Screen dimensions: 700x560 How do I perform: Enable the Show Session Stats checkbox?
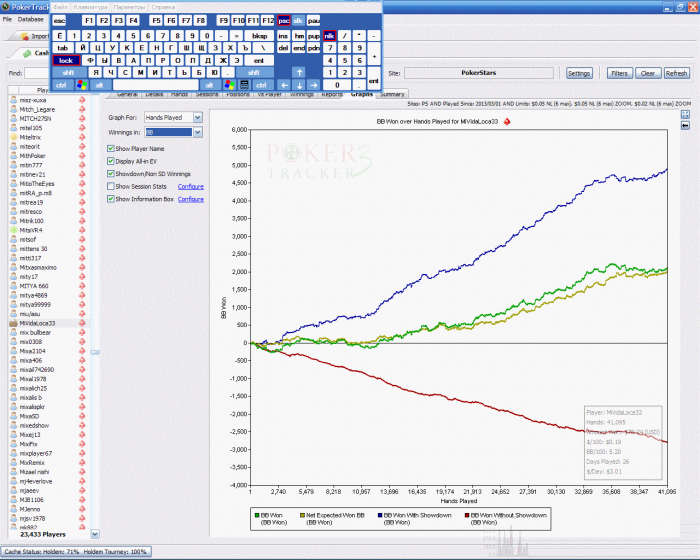[111, 186]
